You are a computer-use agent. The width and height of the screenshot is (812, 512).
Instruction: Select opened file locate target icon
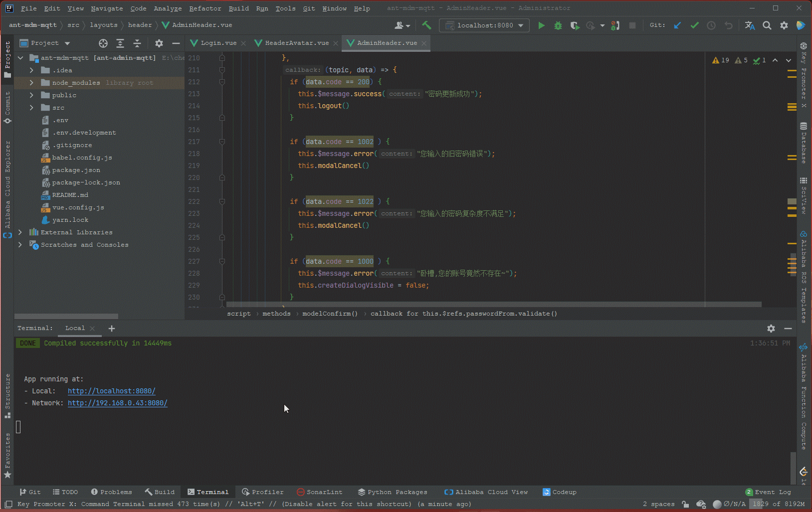pos(103,43)
